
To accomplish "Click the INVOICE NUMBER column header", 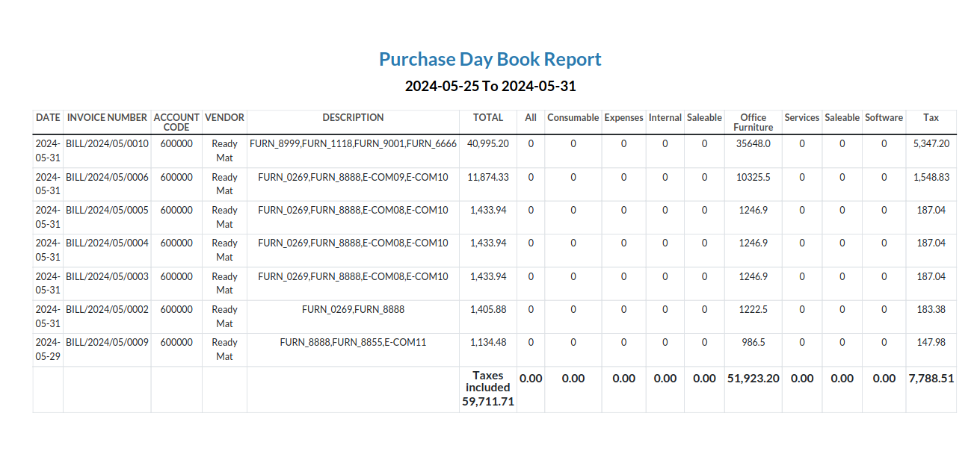I will [107, 118].
